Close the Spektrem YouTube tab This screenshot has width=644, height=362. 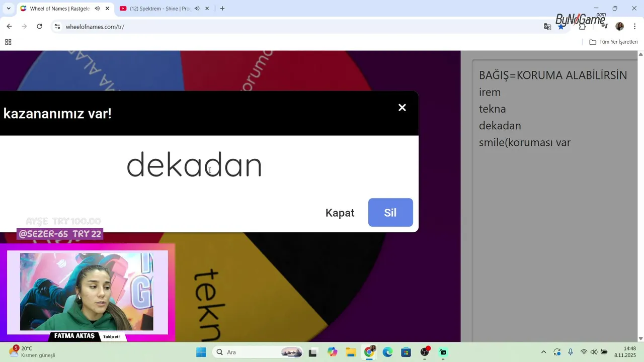[207, 9]
